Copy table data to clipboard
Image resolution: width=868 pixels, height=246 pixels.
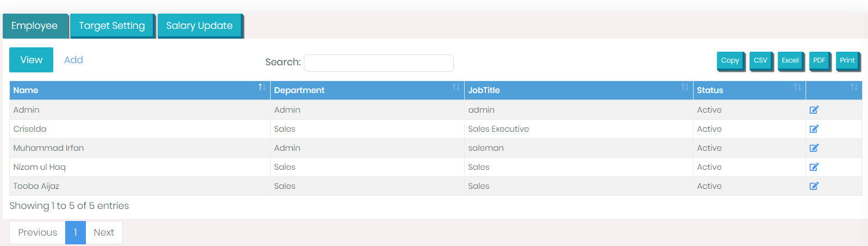730,60
